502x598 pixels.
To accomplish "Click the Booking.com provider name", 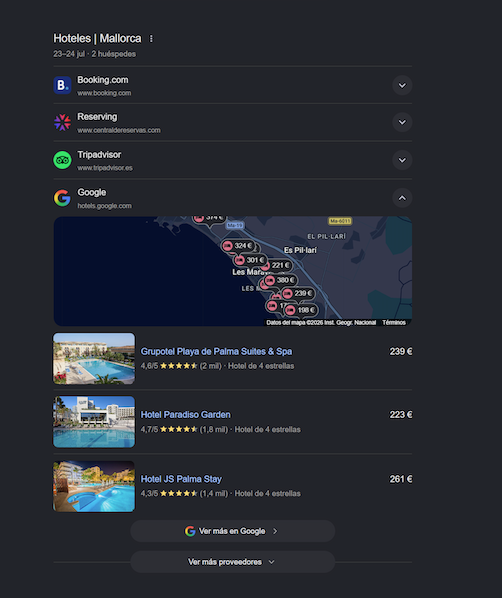I will pos(103,80).
